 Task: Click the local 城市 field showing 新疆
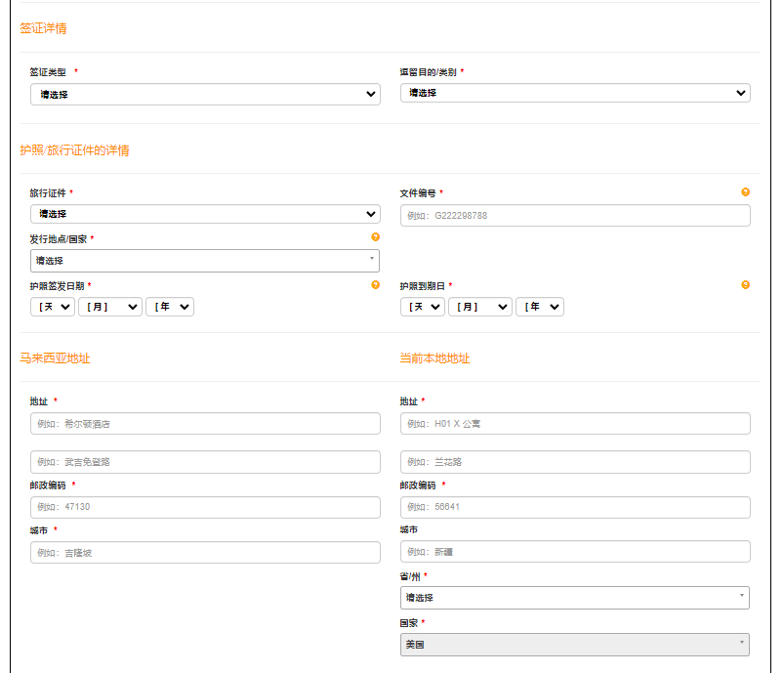click(x=575, y=552)
